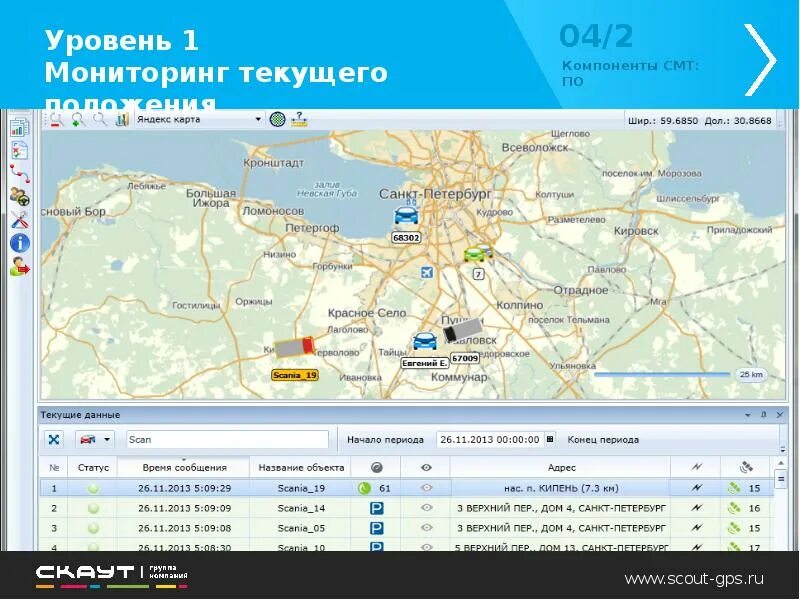
Task: Open the Яндекс карта map type dropdown
Action: 258,119
